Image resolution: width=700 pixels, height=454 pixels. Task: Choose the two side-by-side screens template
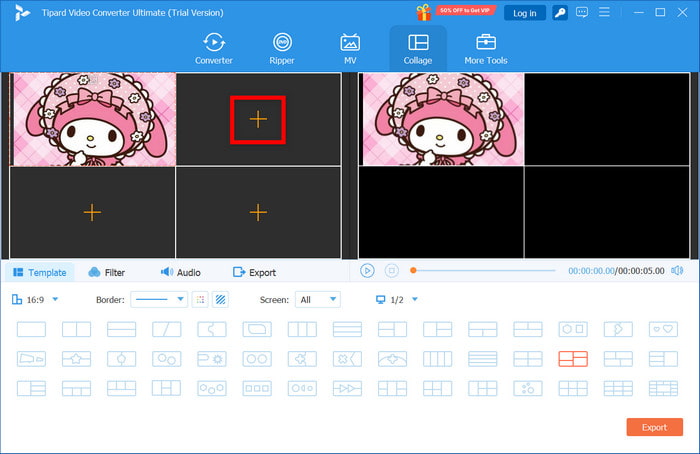76,329
